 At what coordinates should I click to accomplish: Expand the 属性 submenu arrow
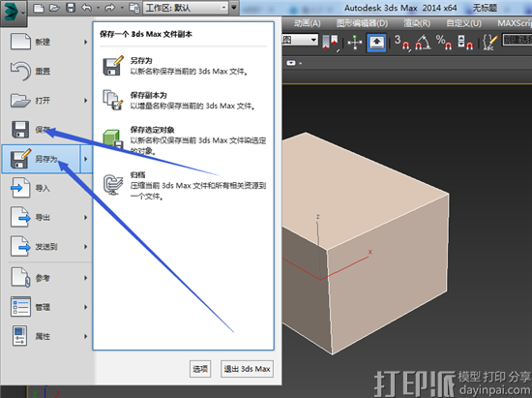pyautogui.click(x=86, y=336)
